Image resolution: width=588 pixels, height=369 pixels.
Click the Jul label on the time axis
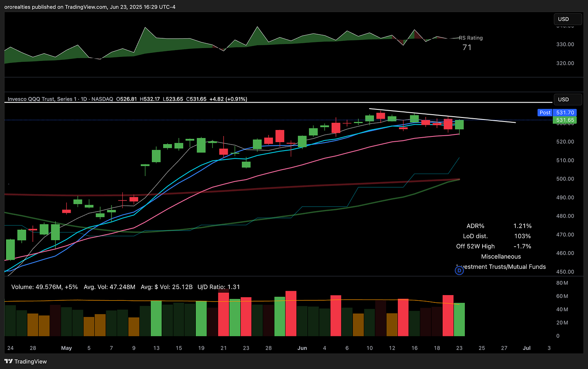click(527, 348)
